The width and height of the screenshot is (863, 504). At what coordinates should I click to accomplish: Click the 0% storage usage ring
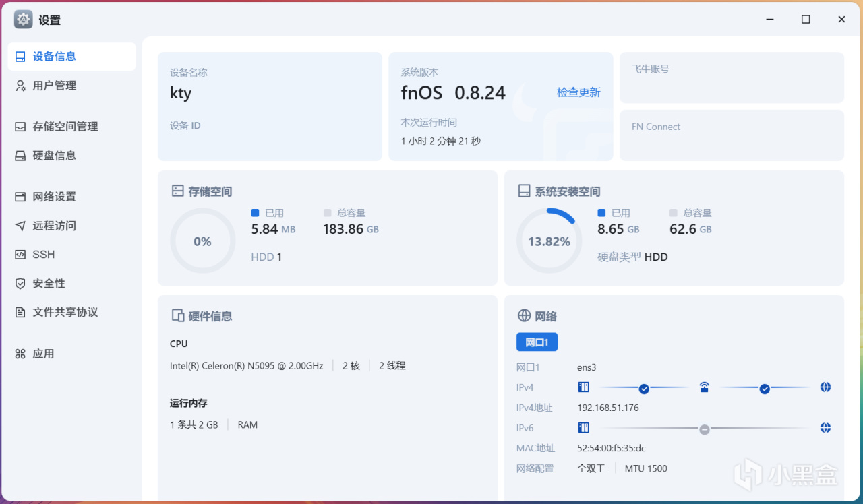(202, 241)
